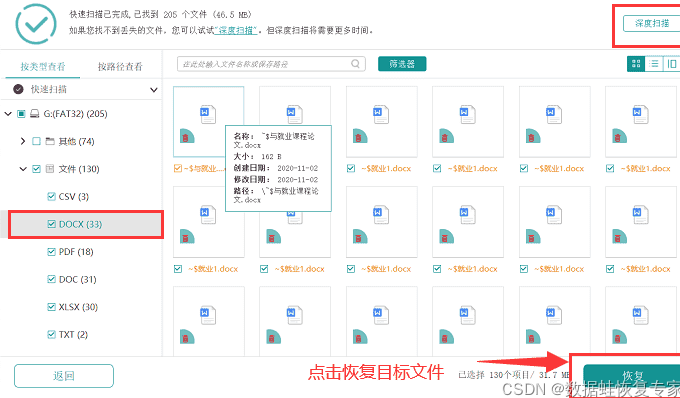
Task: Select the CSV (3) label
Action: tap(74, 196)
